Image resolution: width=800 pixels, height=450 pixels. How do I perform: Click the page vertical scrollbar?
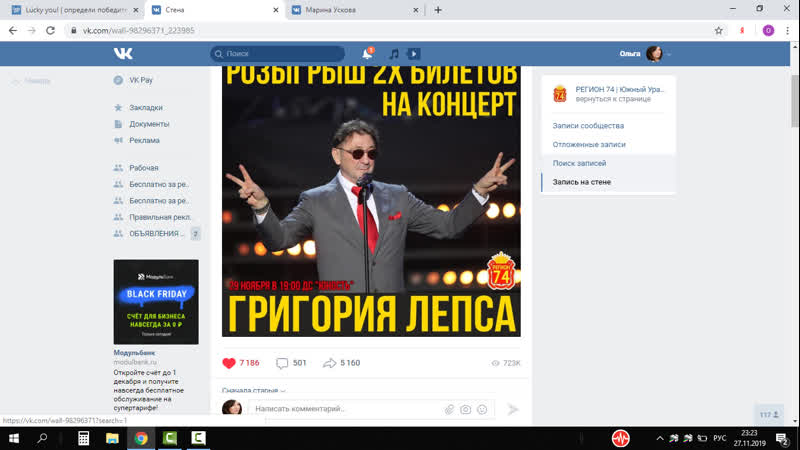[795, 101]
